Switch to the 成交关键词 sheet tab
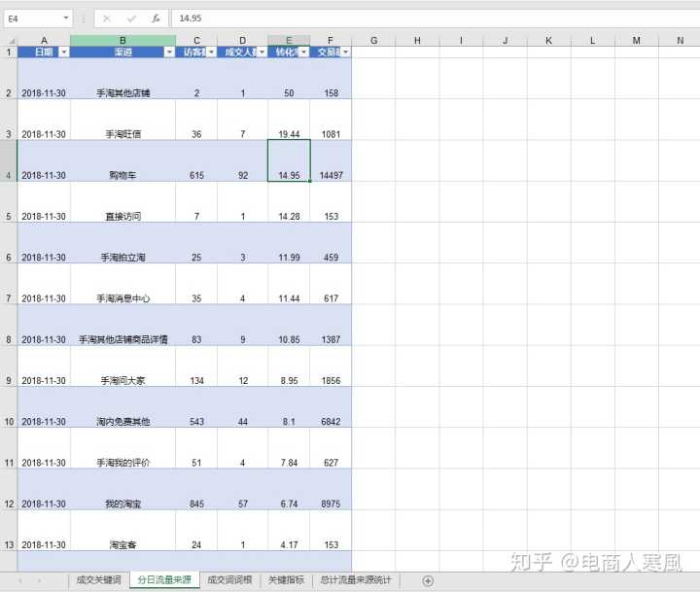700x592 pixels. click(99, 580)
